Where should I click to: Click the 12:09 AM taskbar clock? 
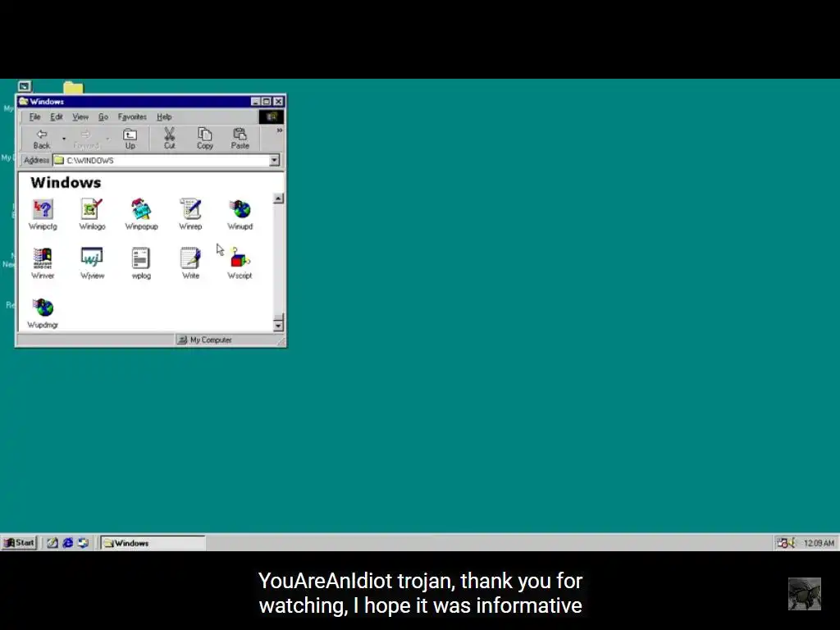click(x=819, y=543)
